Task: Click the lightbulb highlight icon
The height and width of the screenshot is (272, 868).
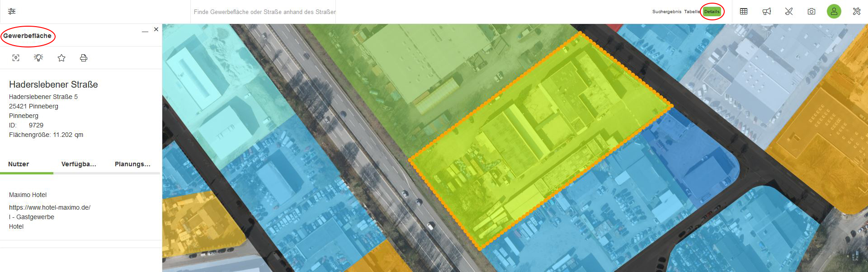Action: 38,58
